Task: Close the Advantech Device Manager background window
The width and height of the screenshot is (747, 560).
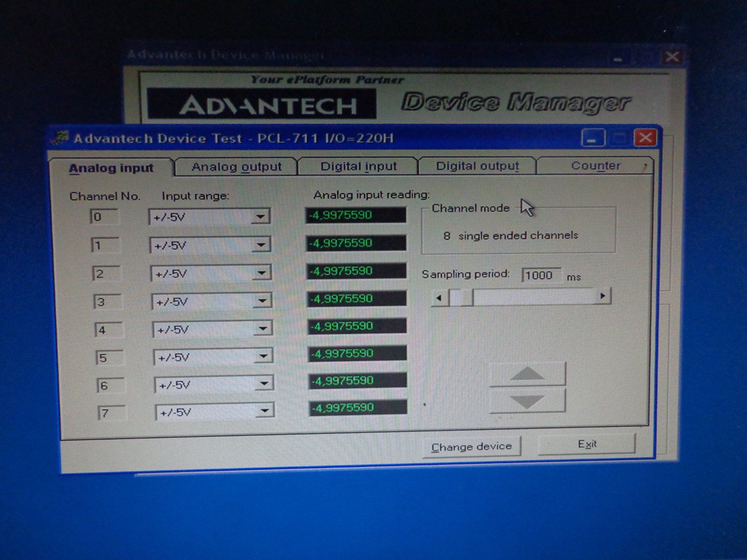Action: (x=672, y=57)
